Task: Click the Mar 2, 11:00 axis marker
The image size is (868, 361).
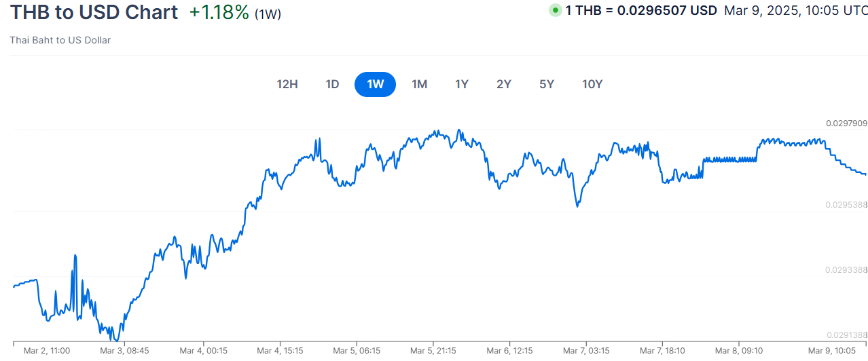Action: click(x=47, y=351)
